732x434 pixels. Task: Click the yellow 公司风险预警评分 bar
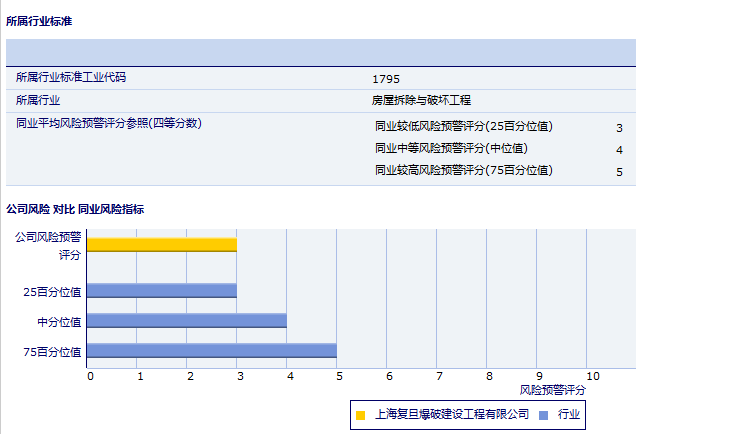click(162, 245)
